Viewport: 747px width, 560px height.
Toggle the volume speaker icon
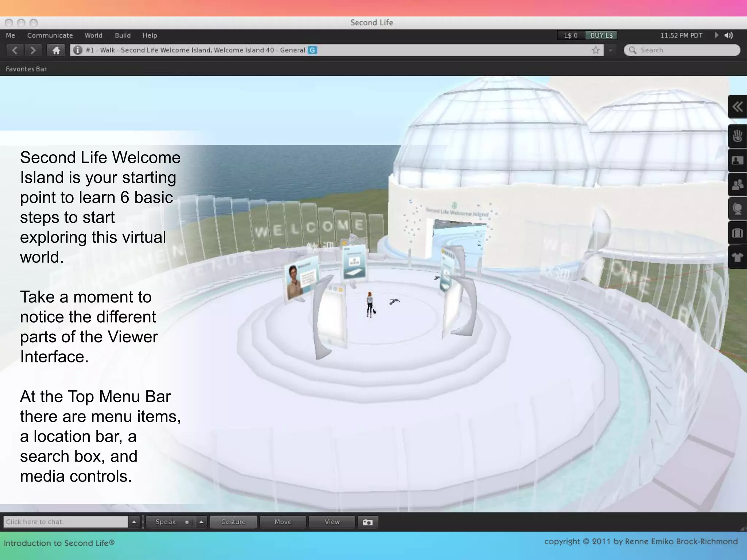(x=729, y=35)
